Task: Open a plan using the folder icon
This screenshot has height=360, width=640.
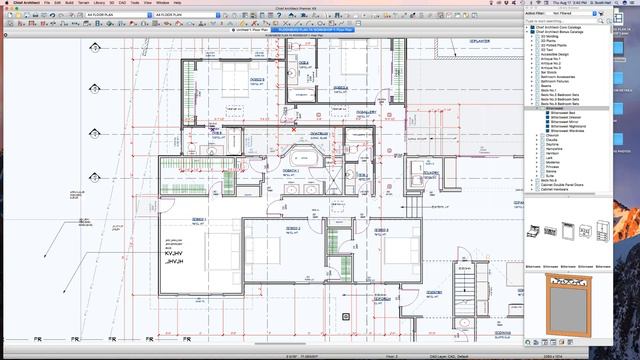Action: (x=18, y=16)
